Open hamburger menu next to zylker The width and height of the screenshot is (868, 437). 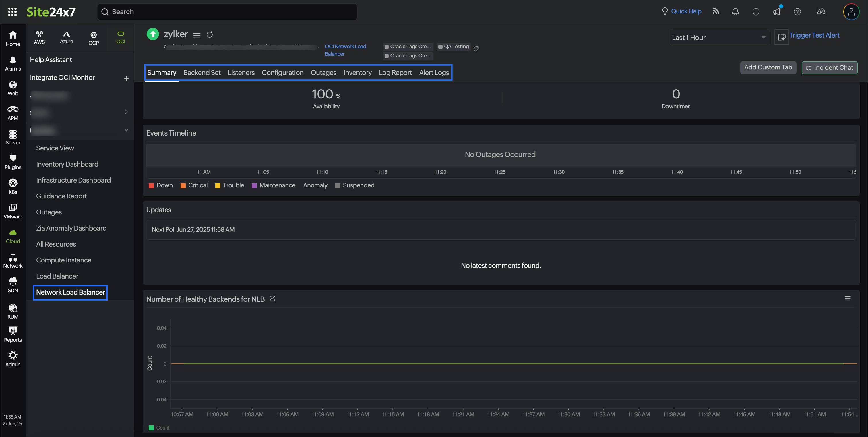click(x=197, y=35)
